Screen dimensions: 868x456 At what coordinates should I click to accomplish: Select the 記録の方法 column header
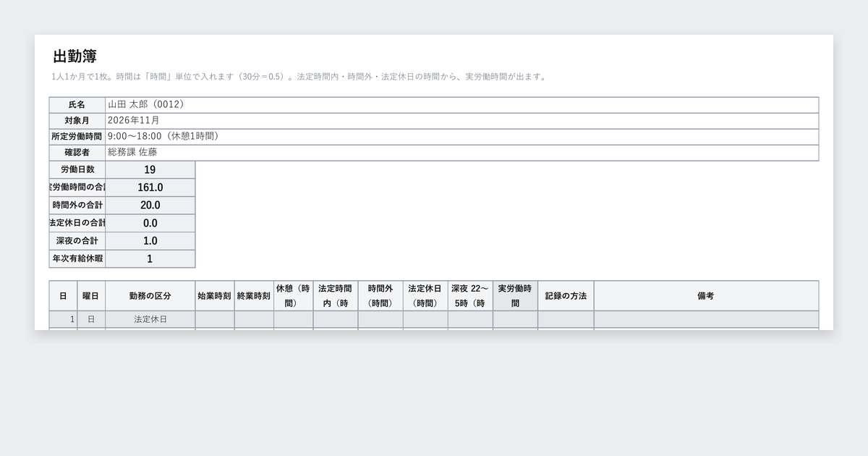click(566, 296)
